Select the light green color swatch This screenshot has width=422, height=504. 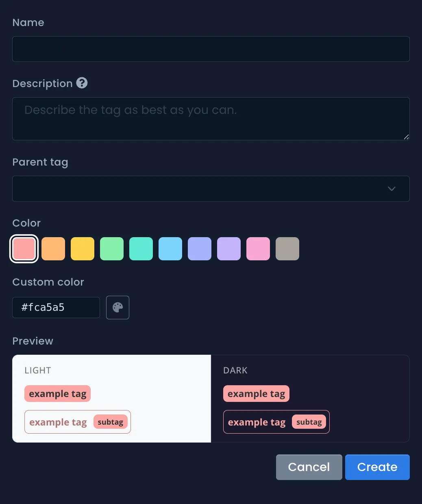point(112,249)
